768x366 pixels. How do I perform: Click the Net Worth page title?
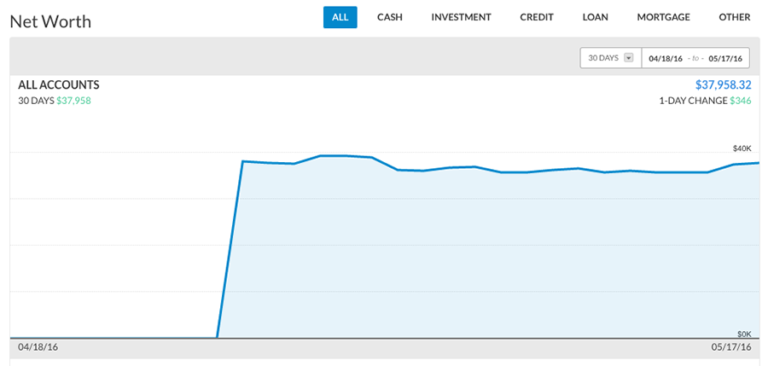(50, 22)
